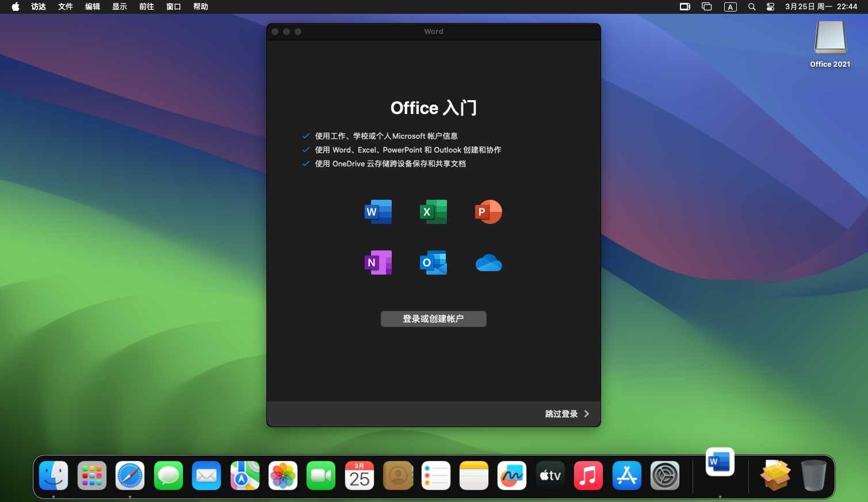This screenshot has width=868, height=502.
Task: Open Music from the Dock
Action: pyautogui.click(x=588, y=476)
